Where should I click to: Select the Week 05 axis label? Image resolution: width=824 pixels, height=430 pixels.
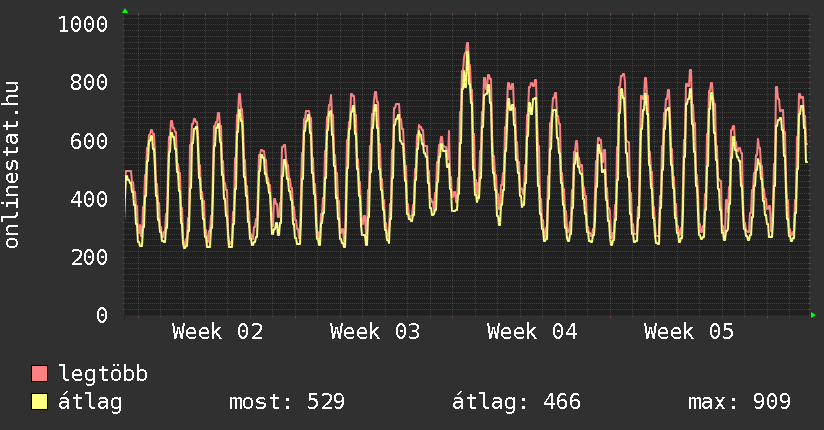click(689, 332)
